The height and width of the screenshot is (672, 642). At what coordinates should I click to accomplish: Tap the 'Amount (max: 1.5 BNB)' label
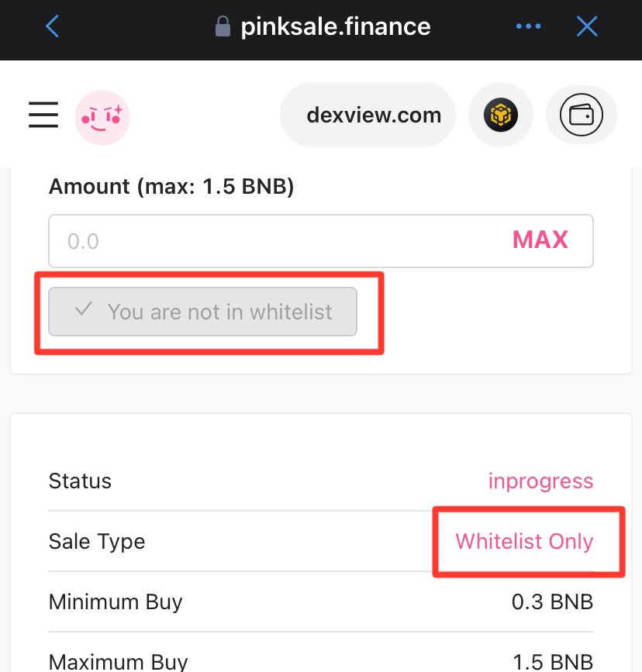[171, 187]
